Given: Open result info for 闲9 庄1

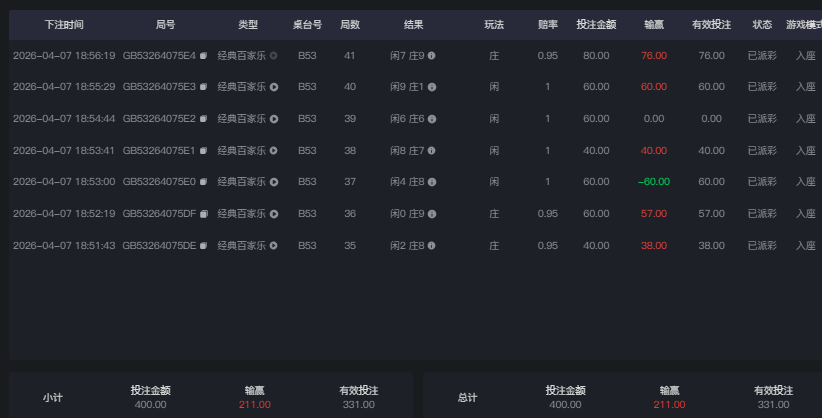Looking at the screenshot, I should pyautogui.click(x=431, y=87).
